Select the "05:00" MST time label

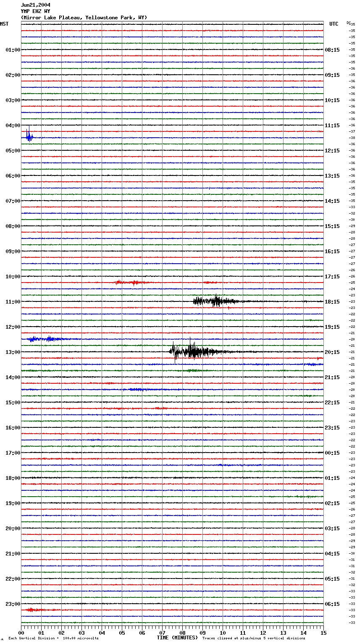point(13,151)
